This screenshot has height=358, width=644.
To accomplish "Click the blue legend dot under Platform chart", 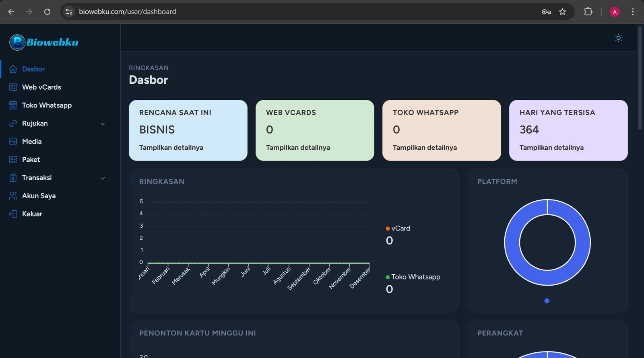I will coord(547,301).
